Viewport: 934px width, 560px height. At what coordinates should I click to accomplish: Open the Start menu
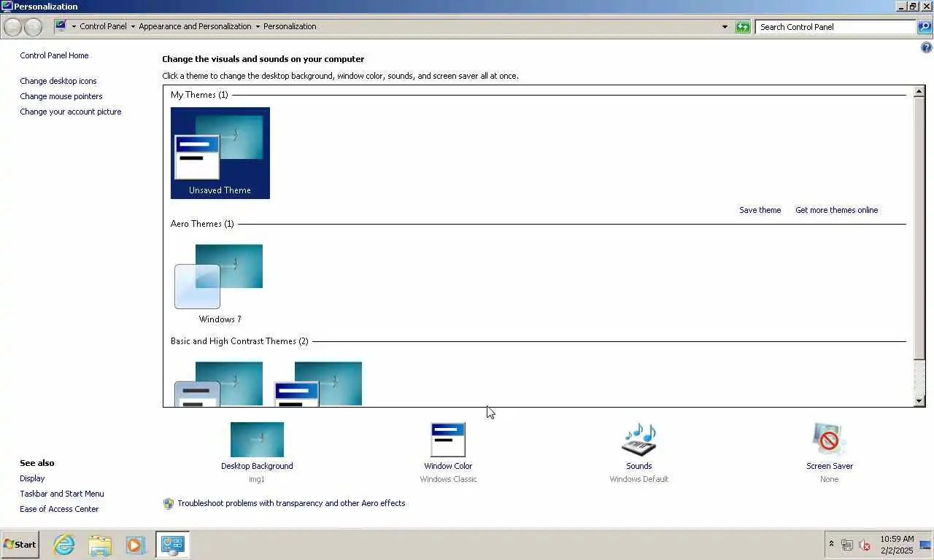tap(20, 545)
